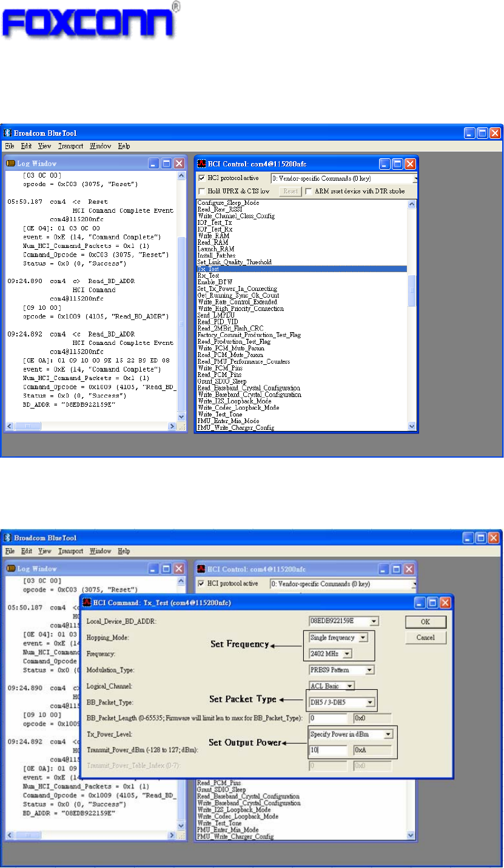Click the Modulation_Type: label in Tx_Test dialog
Image resolution: width=504 pixels, height=868 pixels.
click(112, 670)
